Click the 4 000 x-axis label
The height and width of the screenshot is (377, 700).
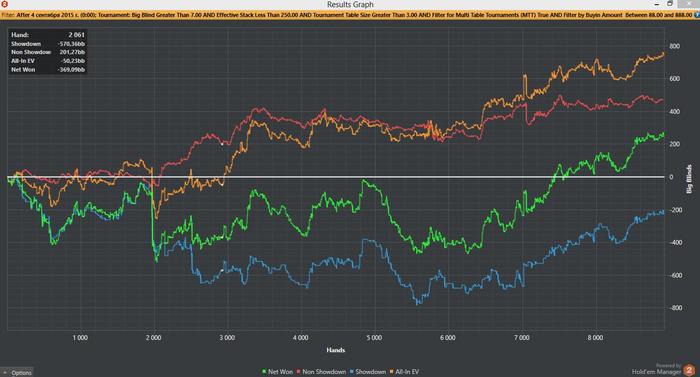[x=300, y=338]
